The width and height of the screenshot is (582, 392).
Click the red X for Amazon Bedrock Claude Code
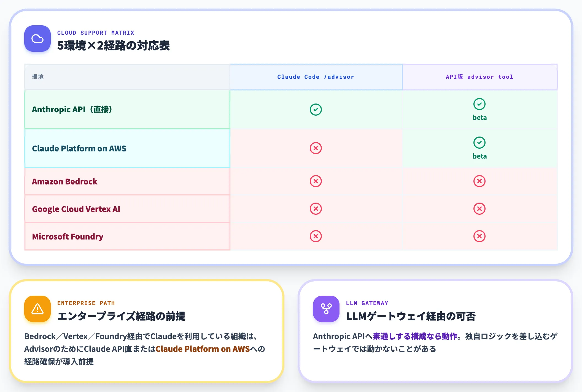316,181
